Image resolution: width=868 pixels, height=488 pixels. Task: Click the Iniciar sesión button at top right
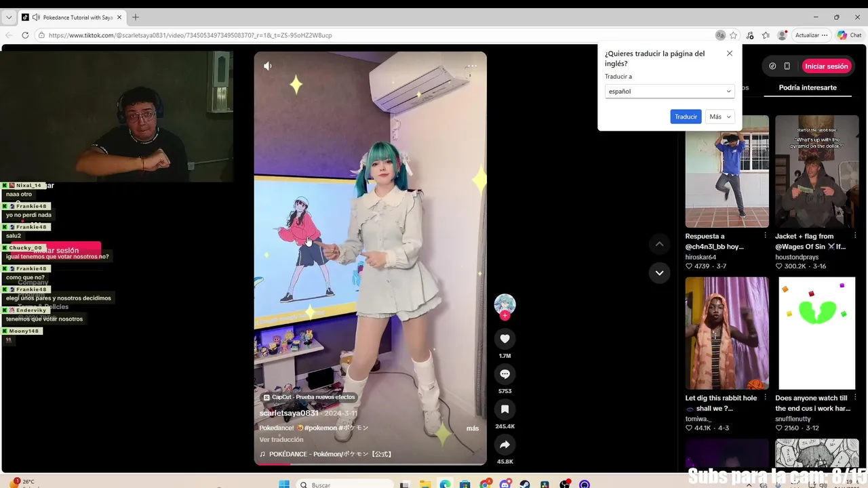[x=827, y=66]
